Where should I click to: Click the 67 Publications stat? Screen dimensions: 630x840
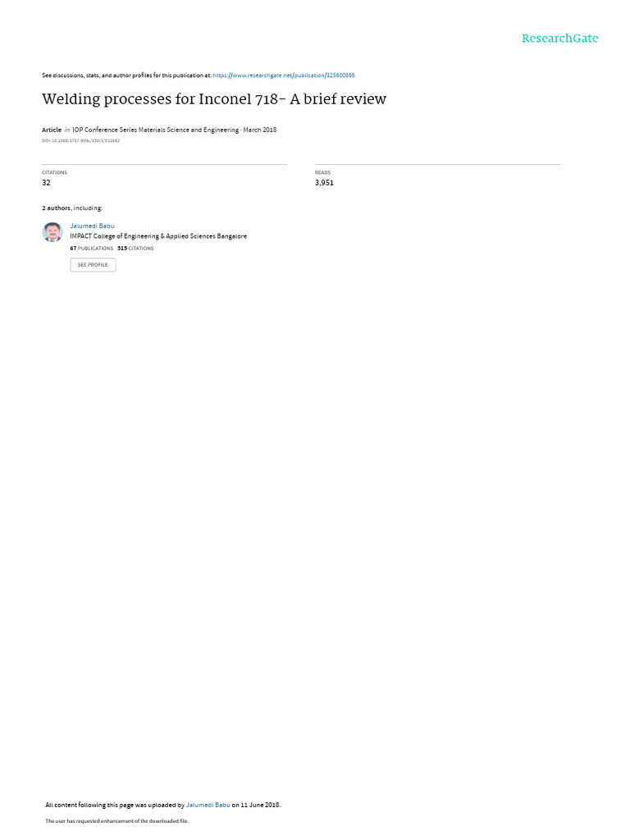92,249
